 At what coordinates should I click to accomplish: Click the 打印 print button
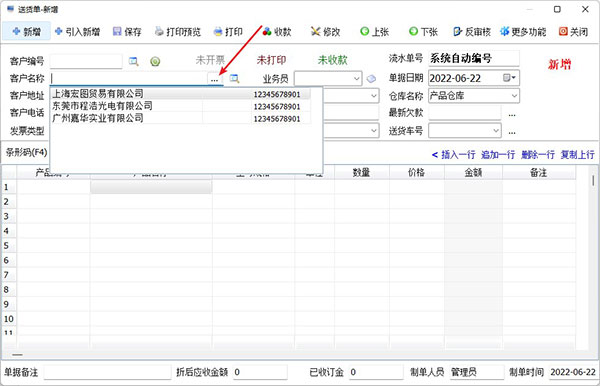[x=228, y=31]
